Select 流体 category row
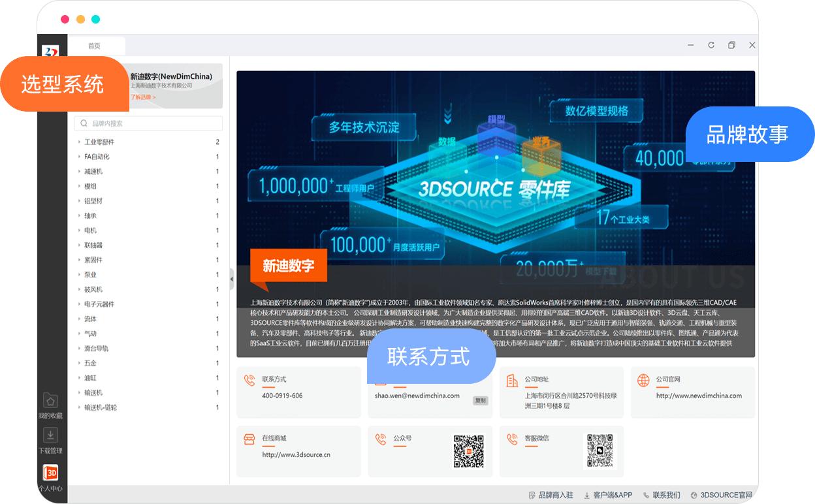Viewport: 815px width, 504px height. pos(148,319)
